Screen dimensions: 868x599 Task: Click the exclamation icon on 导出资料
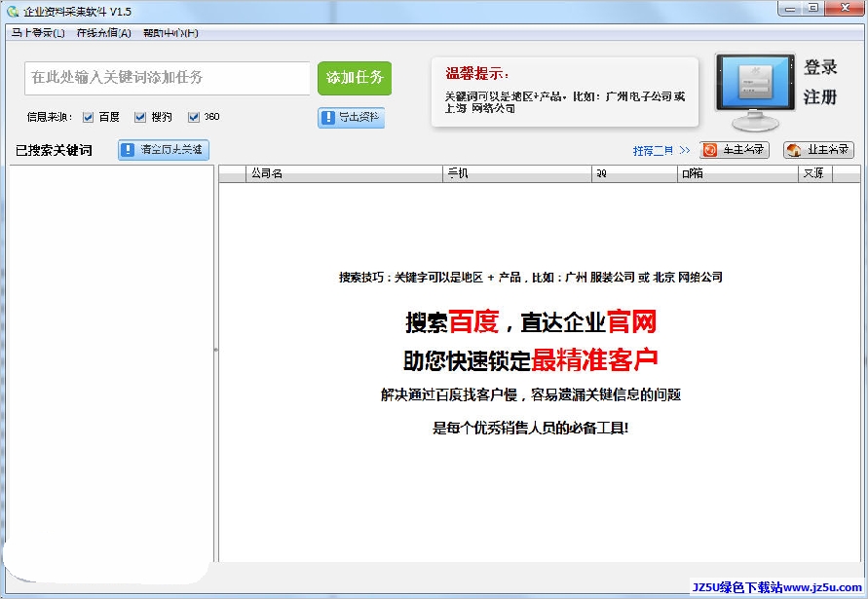327,117
